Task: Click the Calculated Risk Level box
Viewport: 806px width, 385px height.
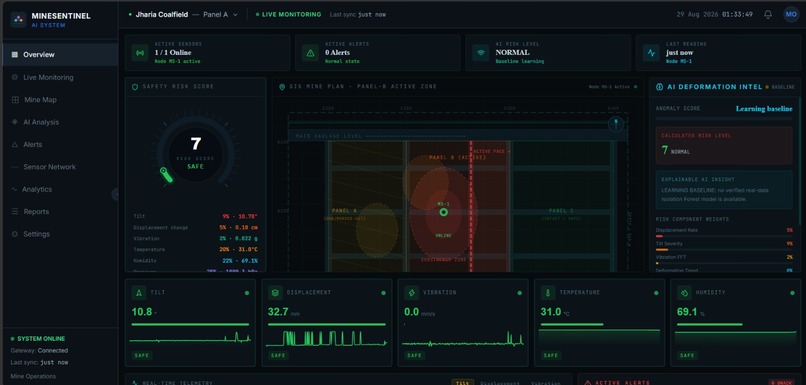Action: pyautogui.click(x=724, y=145)
